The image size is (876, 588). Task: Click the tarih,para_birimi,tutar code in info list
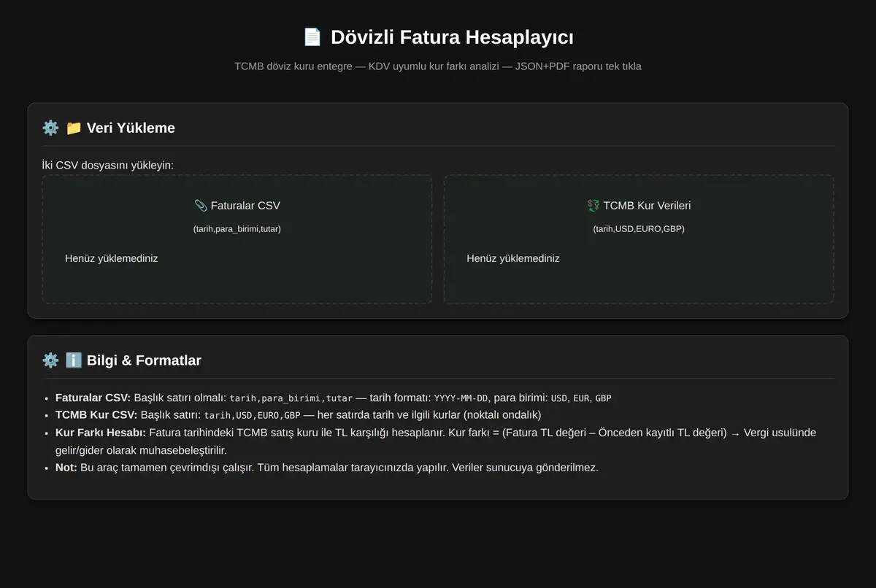[x=291, y=398]
